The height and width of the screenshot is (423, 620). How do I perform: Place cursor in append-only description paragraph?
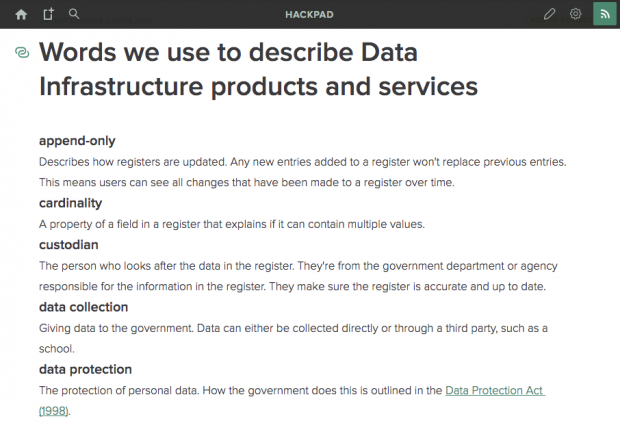(302, 172)
